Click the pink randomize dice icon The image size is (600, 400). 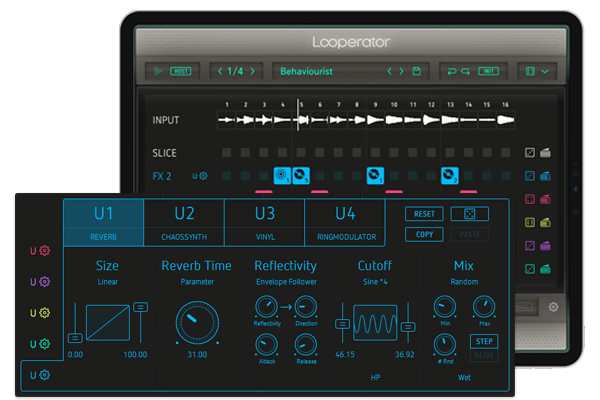point(530,199)
